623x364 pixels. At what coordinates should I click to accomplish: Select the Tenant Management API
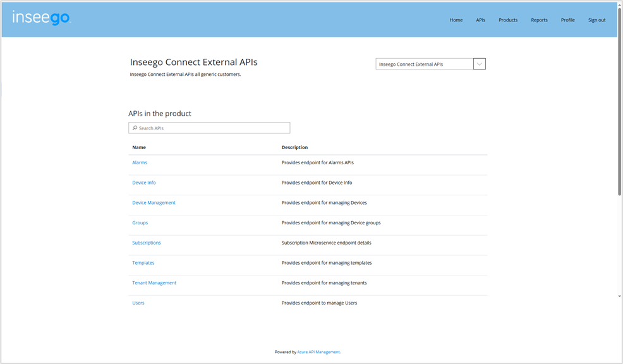pos(154,282)
